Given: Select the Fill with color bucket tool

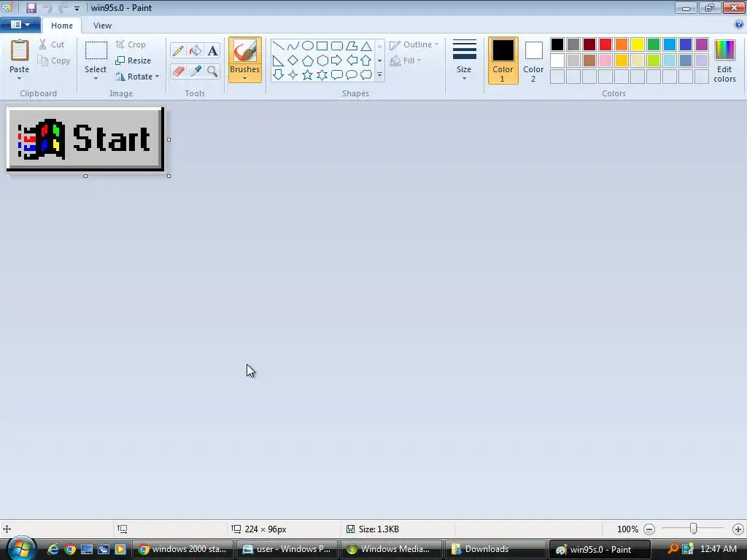Looking at the screenshot, I should coord(196,50).
